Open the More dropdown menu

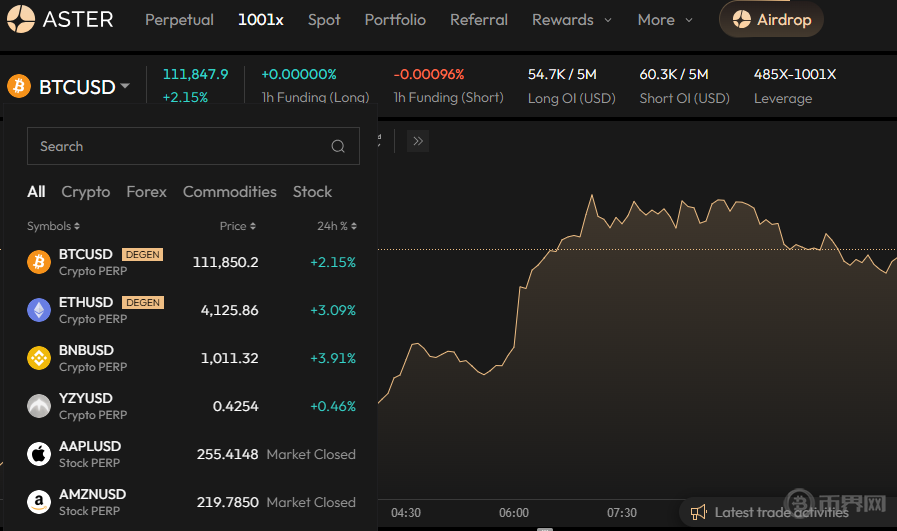coord(666,20)
